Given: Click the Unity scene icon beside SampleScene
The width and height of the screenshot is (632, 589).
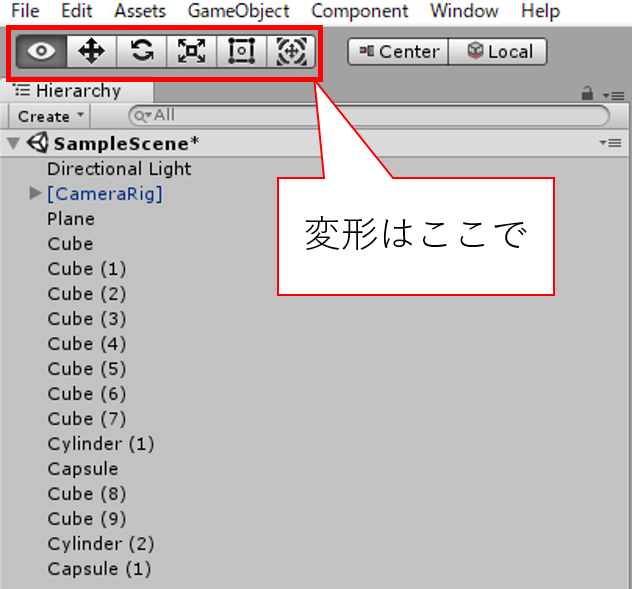Looking at the screenshot, I should (38, 143).
